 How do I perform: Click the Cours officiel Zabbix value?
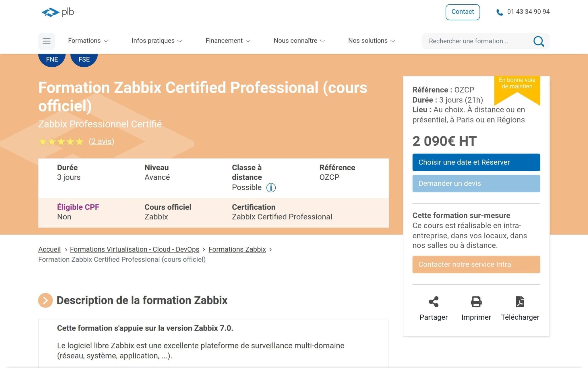click(x=156, y=217)
